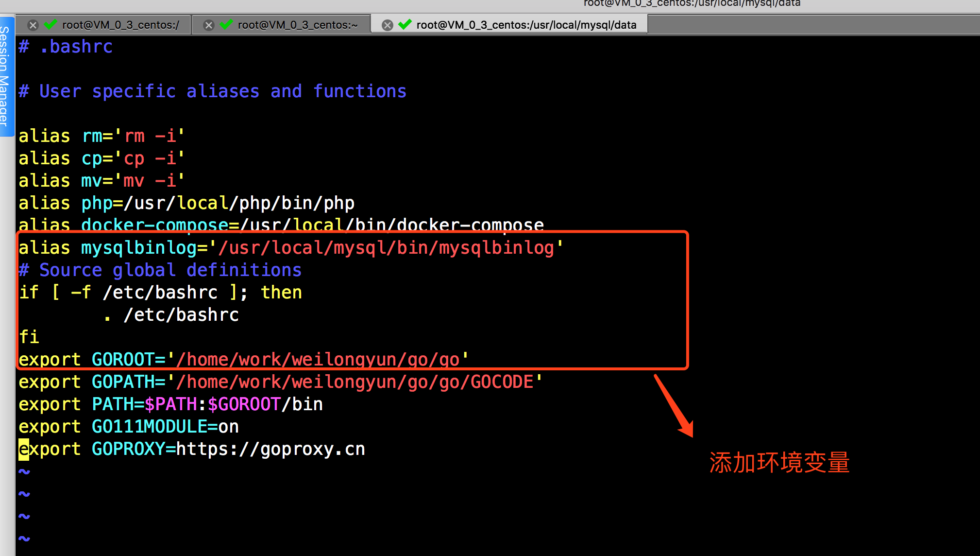980x556 pixels.
Task: Click the GO111MODULE=on text
Action: 165,427
